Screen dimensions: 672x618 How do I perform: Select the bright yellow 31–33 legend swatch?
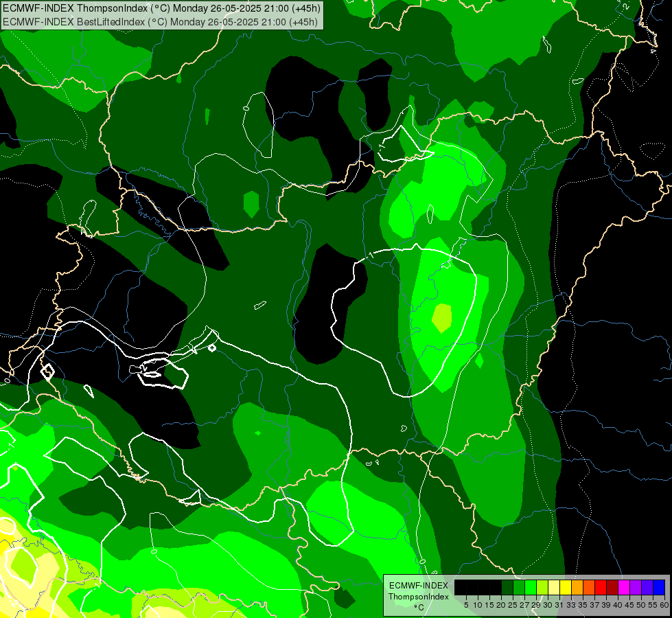pos(566,587)
